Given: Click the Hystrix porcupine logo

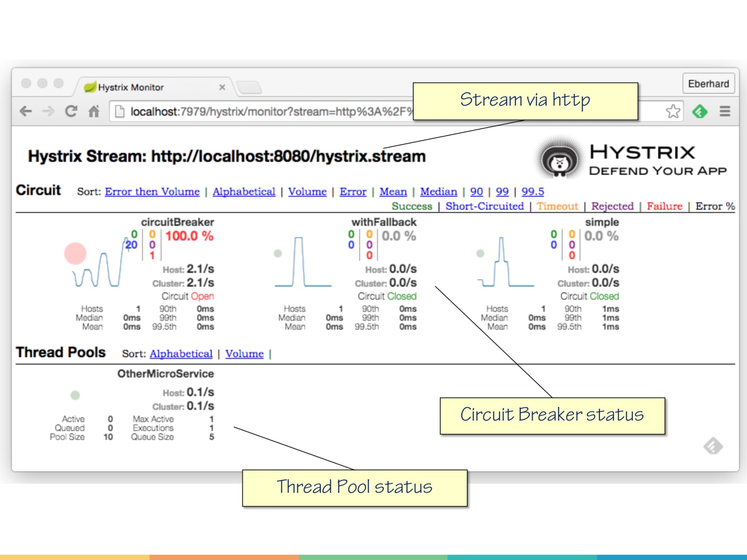Looking at the screenshot, I should coord(559,159).
